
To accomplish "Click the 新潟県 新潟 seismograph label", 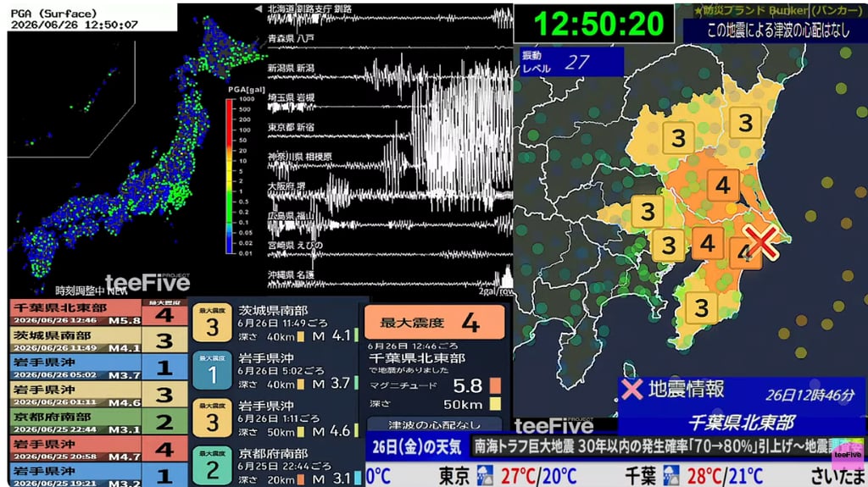I will click(292, 68).
